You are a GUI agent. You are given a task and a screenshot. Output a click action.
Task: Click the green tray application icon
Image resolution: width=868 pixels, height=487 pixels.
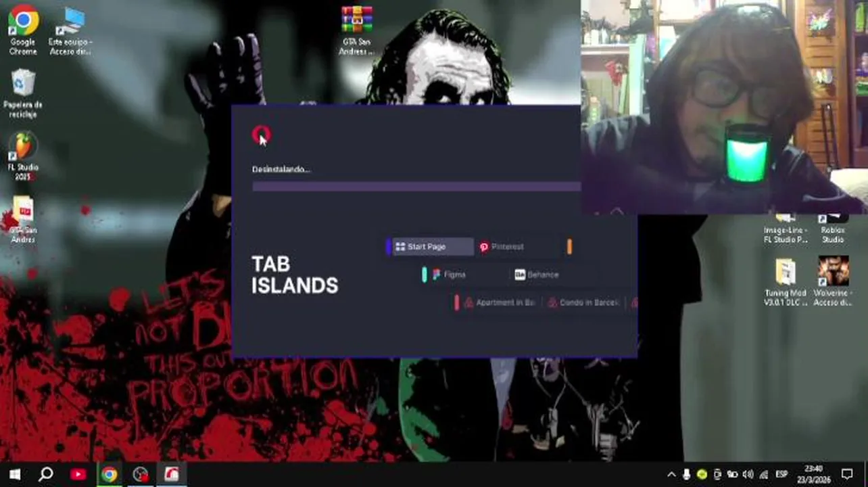coord(702,475)
